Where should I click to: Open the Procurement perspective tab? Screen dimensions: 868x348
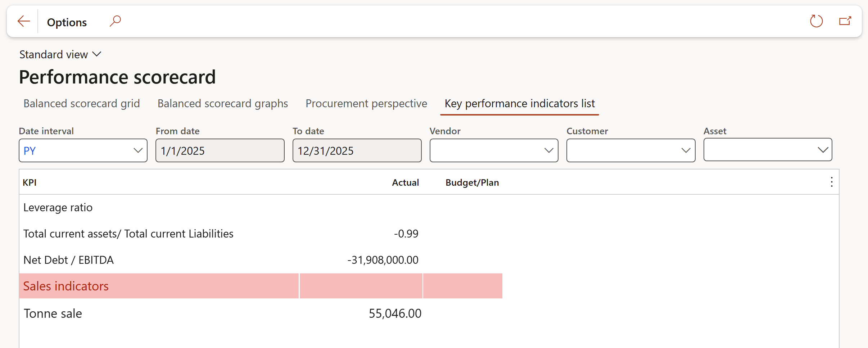coord(366,104)
